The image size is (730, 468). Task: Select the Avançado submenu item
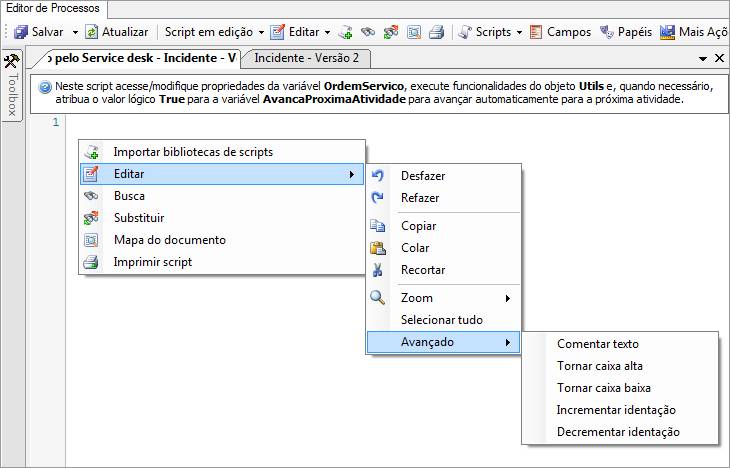pyautogui.click(x=443, y=342)
